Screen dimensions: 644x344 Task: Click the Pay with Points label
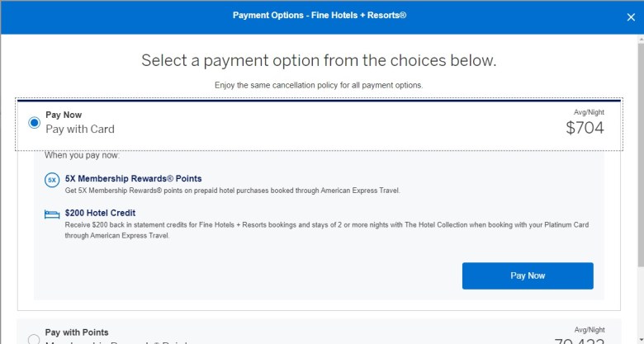click(x=77, y=332)
